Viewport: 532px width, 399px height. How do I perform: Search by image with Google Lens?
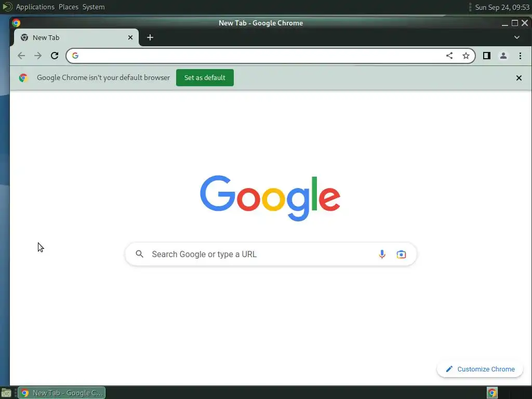(401, 254)
